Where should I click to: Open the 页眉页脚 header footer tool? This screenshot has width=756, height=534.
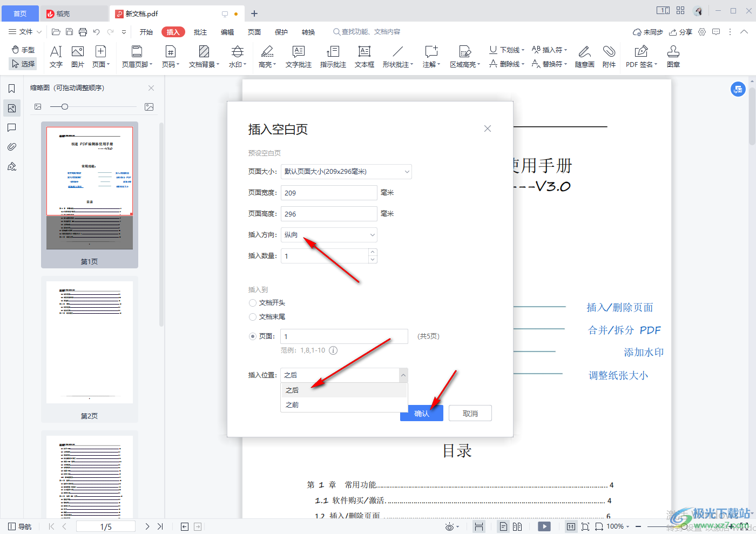click(137, 57)
